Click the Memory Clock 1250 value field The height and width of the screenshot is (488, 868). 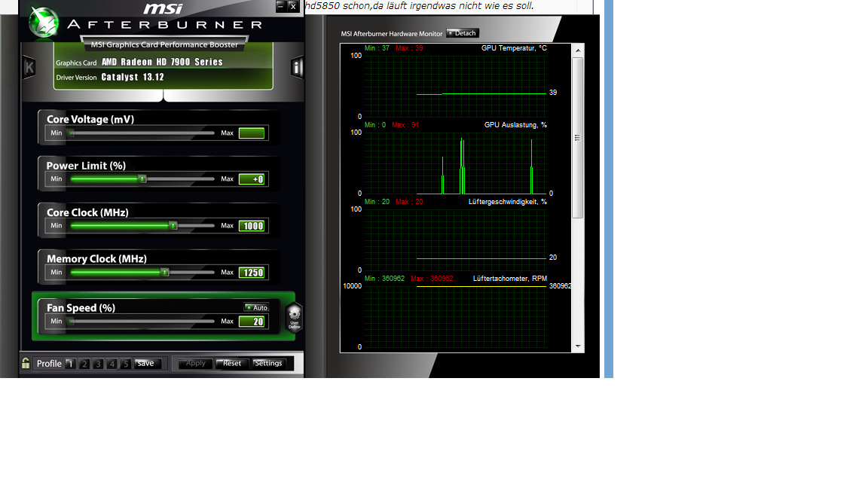coord(252,272)
